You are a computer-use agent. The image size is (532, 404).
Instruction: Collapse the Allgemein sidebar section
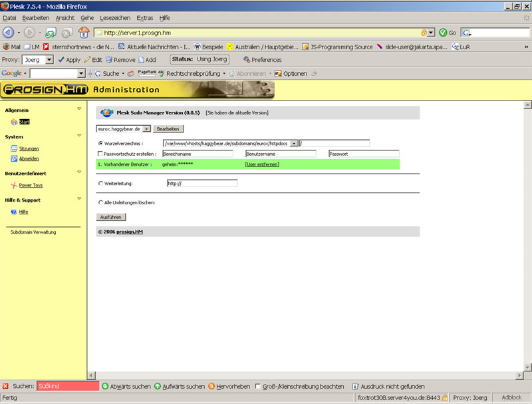(x=79, y=108)
